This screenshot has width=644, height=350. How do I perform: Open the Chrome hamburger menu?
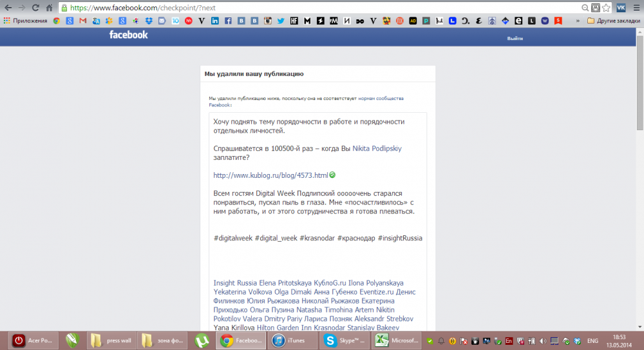(637, 8)
